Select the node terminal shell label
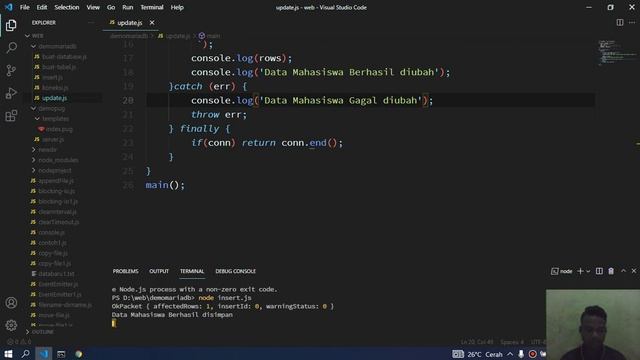 (x=562, y=271)
